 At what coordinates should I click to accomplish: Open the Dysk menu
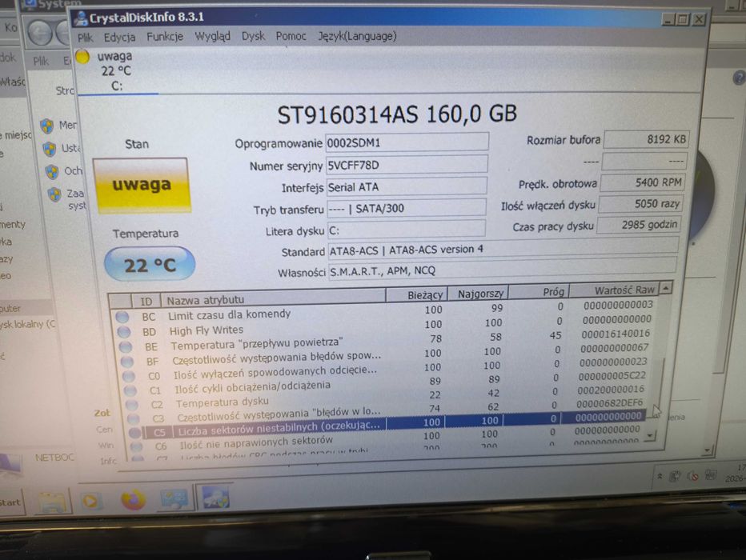point(253,36)
